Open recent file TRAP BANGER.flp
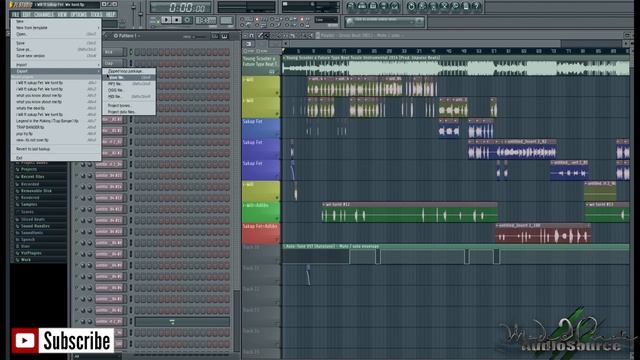This screenshot has height=360, width=640. click(x=56, y=127)
